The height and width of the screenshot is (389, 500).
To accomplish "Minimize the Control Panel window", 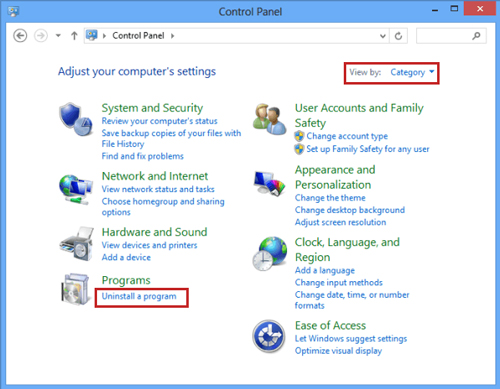I will tap(435, 10).
